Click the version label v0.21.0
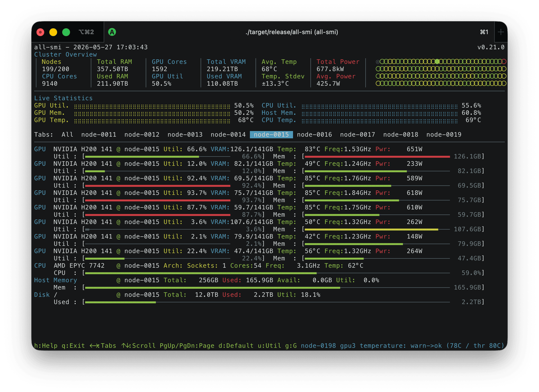The height and width of the screenshot is (392, 539). [491, 47]
